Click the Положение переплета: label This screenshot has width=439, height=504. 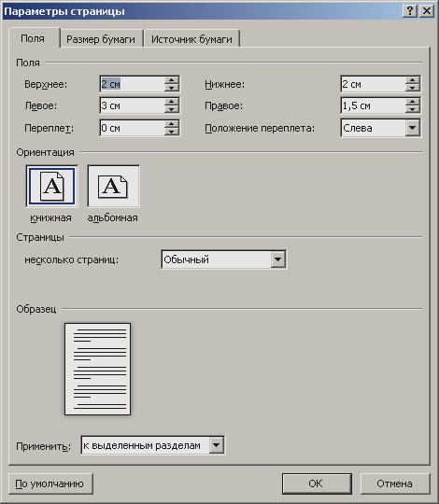click(x=260, y=128)
